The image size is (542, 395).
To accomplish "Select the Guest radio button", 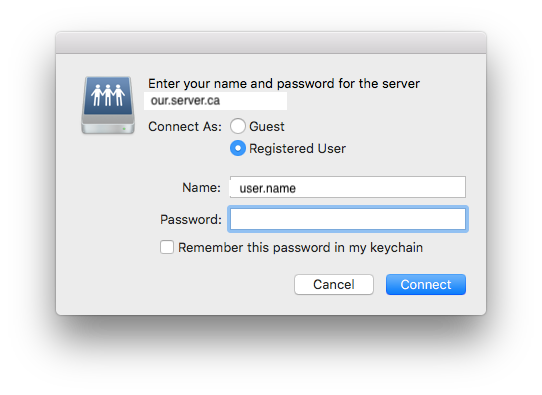I will tap(238, 126).
